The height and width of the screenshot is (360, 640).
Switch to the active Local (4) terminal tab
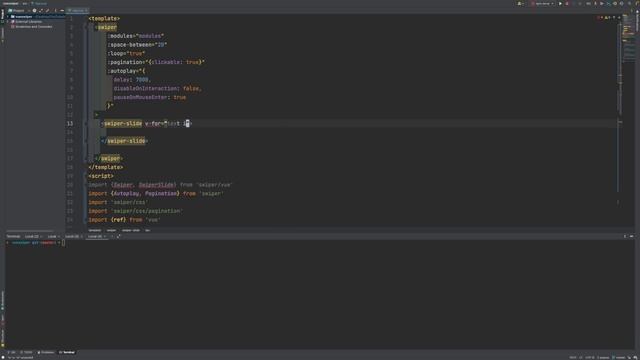pos(97,236)
